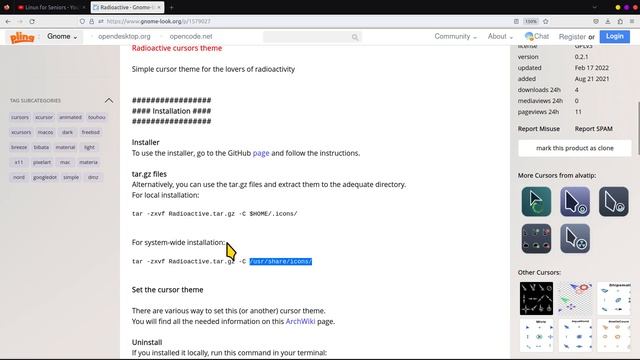Expand the Community dropdown menu
This screenshot has width=640, height=360.
click(x=456, y=36)
